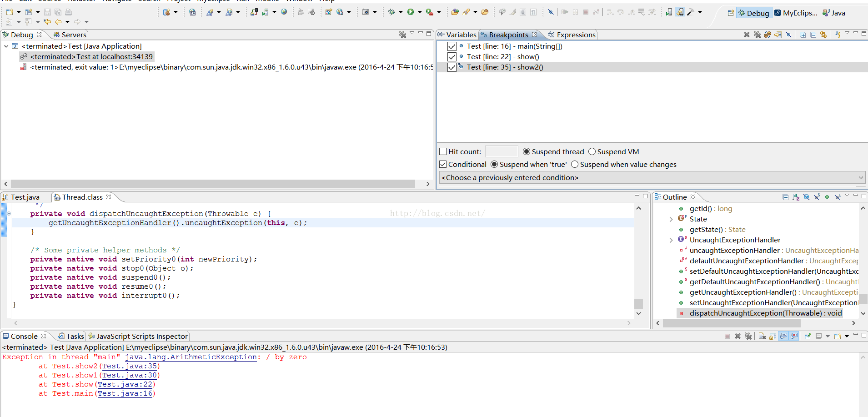Click Hide Local Types icon in Outline
Image resolution: width=868 pixels, height=417 pixels.
(x=838, y=197)
